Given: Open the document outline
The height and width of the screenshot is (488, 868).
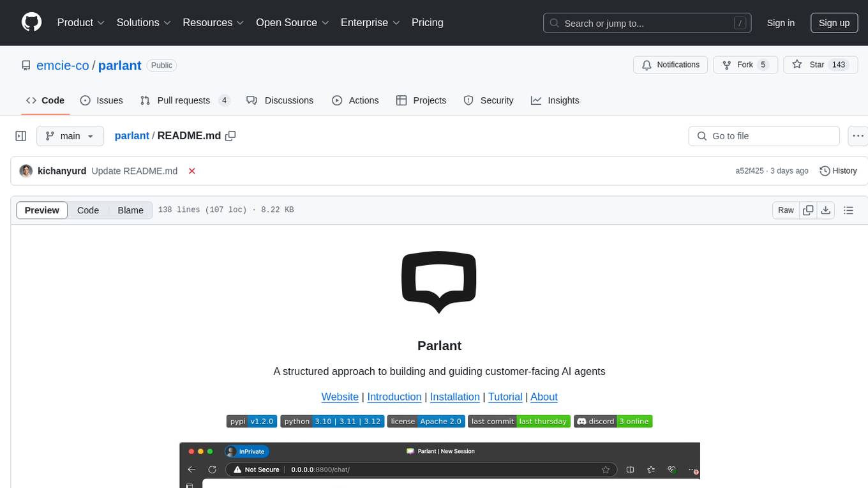Looking at the screenshot, I should pos(848,210).
